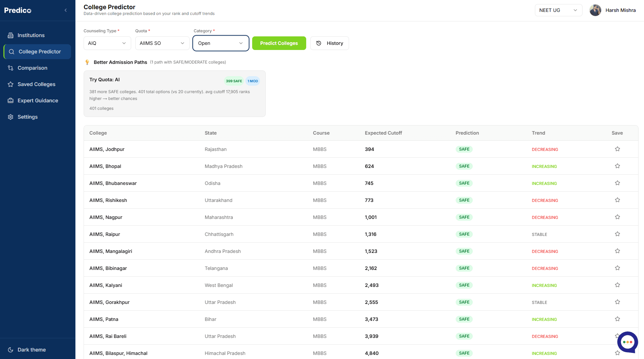Click DECREASING trend in AIIMS, Nagpur row
The width and height of the screenshot is (644, 359).
click(x=545, y=218)
